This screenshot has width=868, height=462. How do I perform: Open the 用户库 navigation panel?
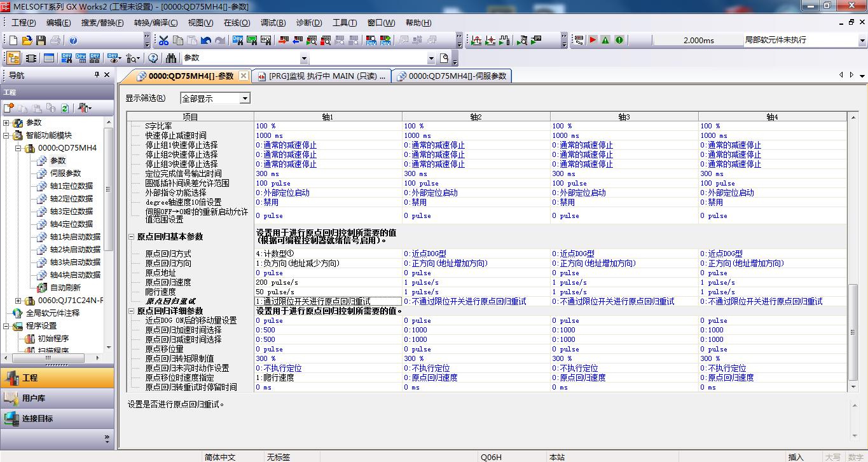pos(33,398)
